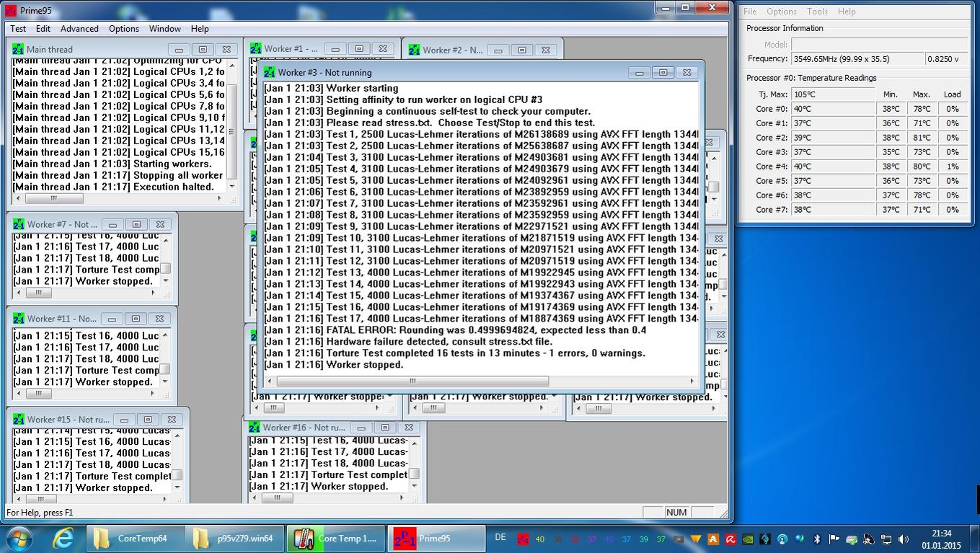Click the Core #0 temperature value
Image resolution: width=980 pixels, height=553 pixels.
[x=833, y=109]
